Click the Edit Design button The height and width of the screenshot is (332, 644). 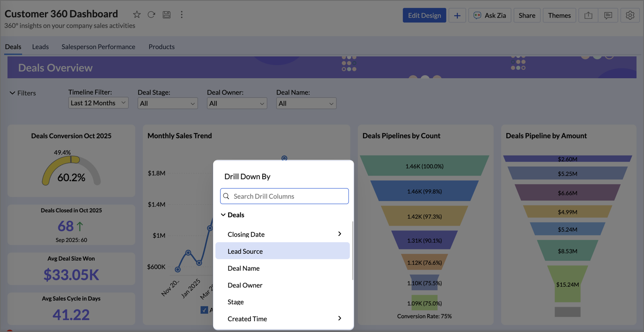click(424, 16)
